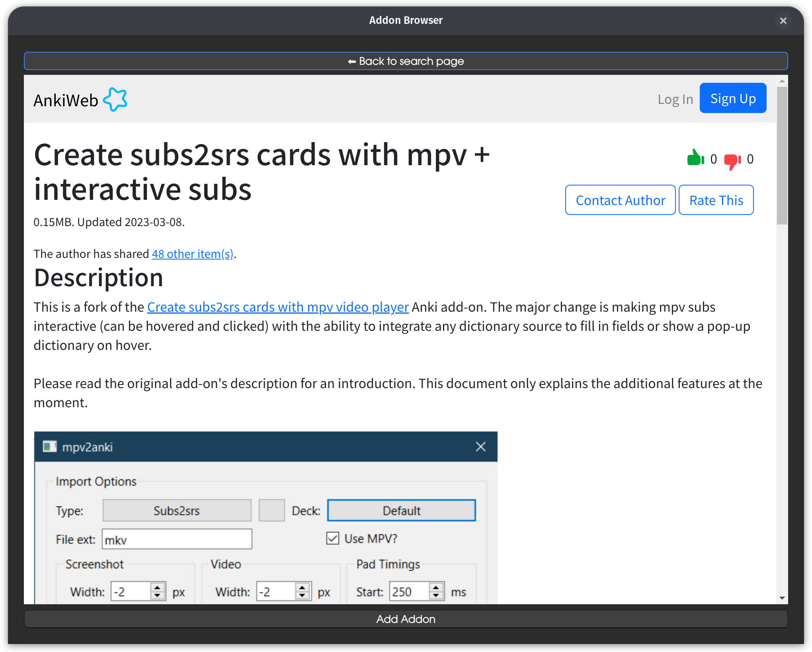
Task: Click the X in the mpv2anki screenshot
Action: click(x=480, y=447)
